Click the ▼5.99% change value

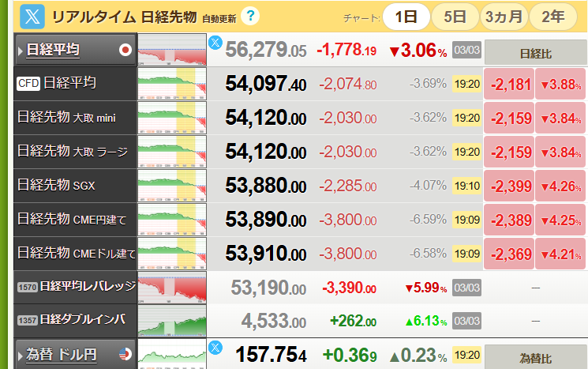(426, 288)
